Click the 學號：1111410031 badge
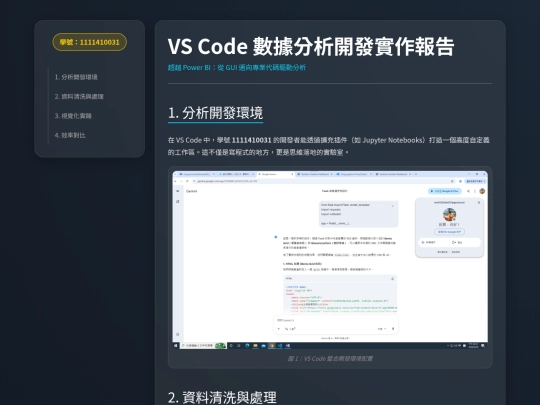 [x=90, y=42]
